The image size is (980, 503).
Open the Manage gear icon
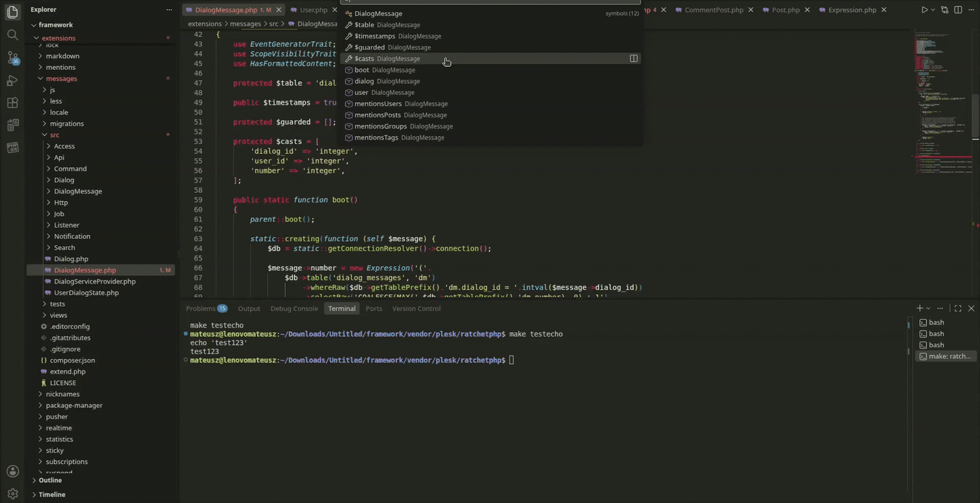[x=12, y=493]
